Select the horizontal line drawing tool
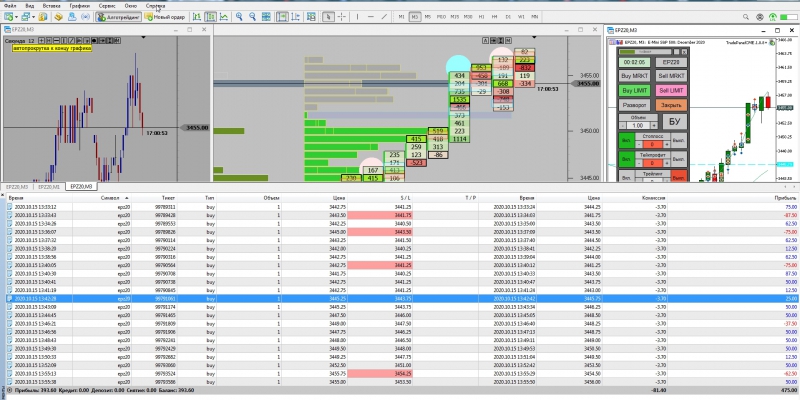Viewport: 800px width, 400px height. (x=371, y=17)
